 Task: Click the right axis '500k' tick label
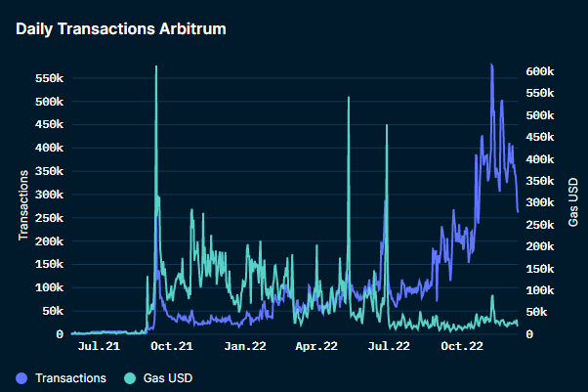540,115
